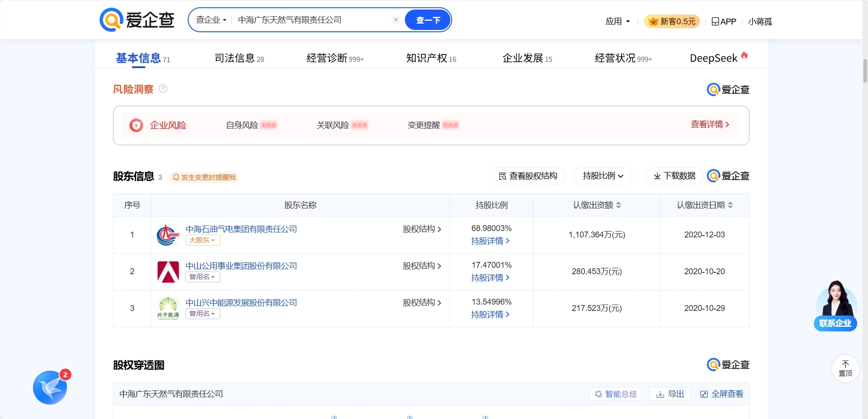This screenshot has height=419, width=868.
Task: Select the 1,107.364万(元) cell
Action: coord(597,235)
